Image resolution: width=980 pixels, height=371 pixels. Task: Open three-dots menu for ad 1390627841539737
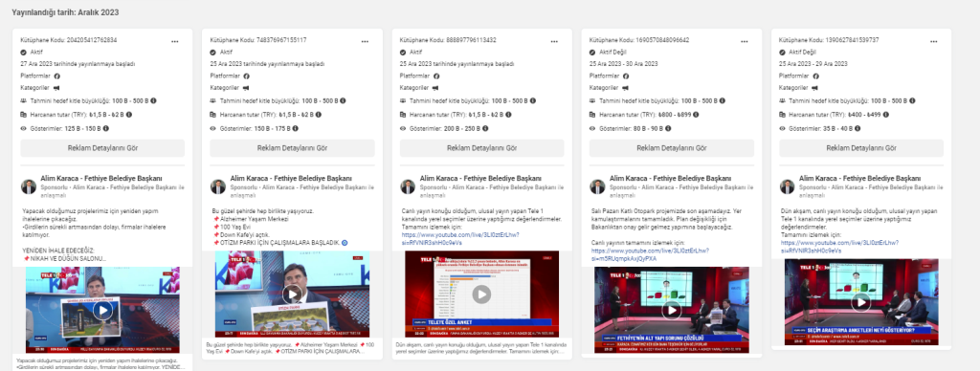tap(934, 41)
